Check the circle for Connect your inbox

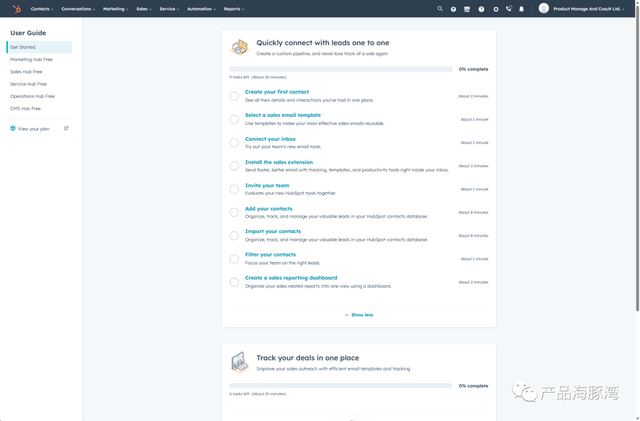(x=234, y=143)
